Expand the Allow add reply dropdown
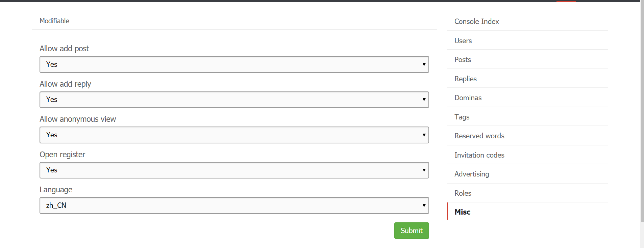 click(x=234, y=100)
